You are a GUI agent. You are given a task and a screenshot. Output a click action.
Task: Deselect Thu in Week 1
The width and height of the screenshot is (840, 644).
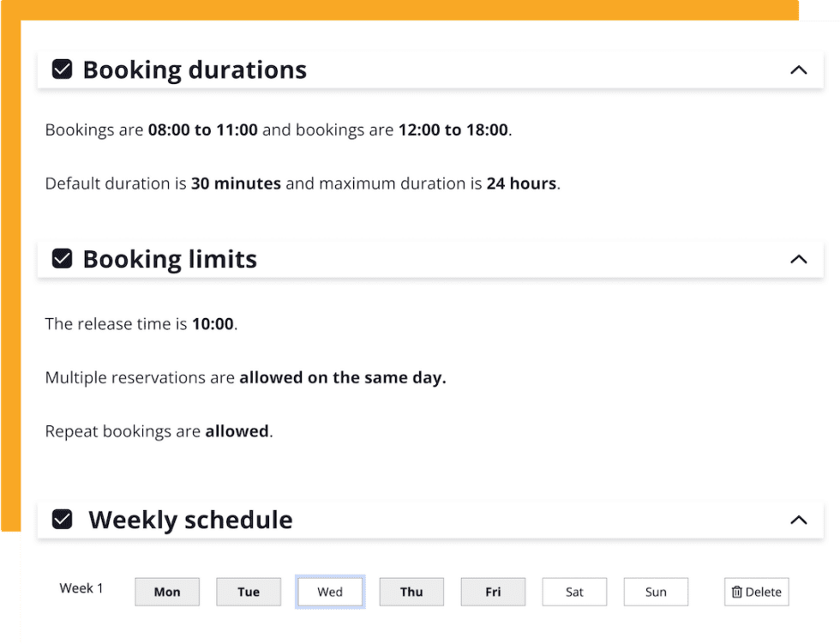point(411,592)
